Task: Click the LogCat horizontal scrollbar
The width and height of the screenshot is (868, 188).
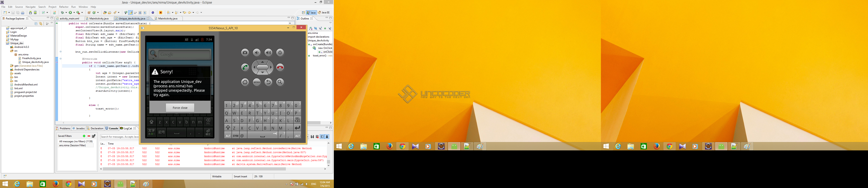Action: 194,169
